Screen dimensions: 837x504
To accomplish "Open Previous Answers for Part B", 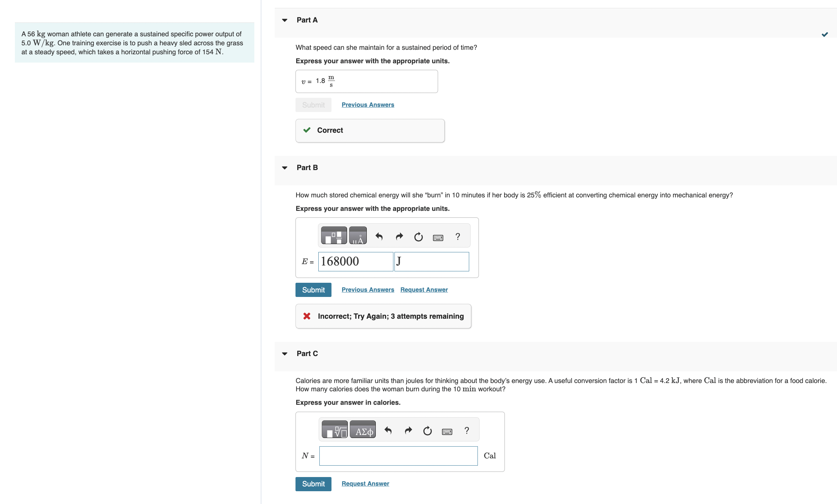I will 368,290.
